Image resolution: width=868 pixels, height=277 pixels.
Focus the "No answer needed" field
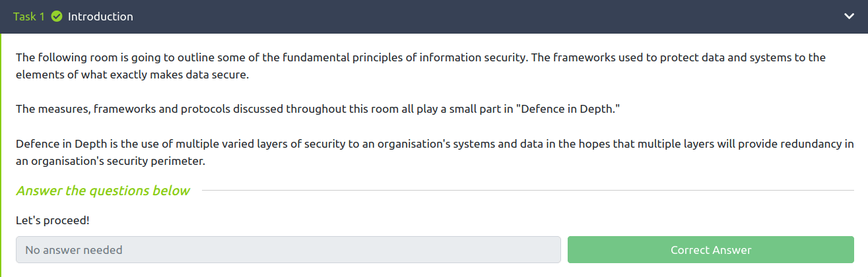[288, 250]
